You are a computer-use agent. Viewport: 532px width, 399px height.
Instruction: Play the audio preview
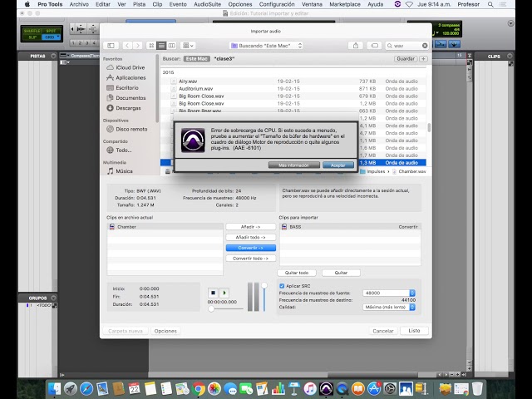[x=224, y=293]
